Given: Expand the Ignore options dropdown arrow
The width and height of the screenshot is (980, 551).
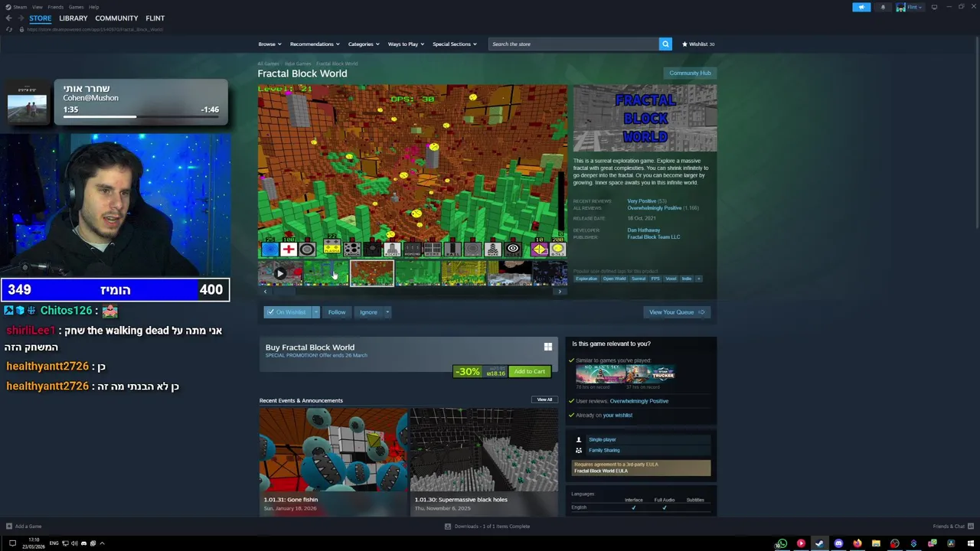Looking at the screenshot, I should click(x=387, y=312).
